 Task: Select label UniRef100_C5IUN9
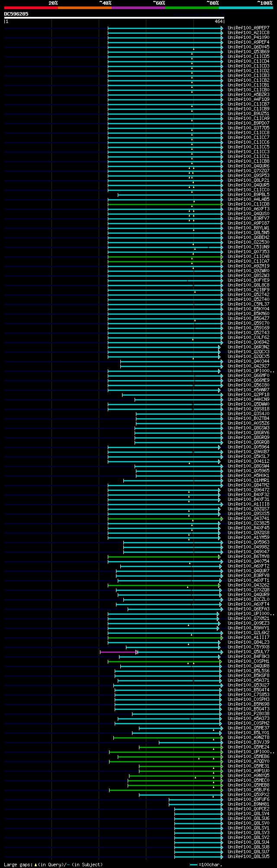(248, 247)
